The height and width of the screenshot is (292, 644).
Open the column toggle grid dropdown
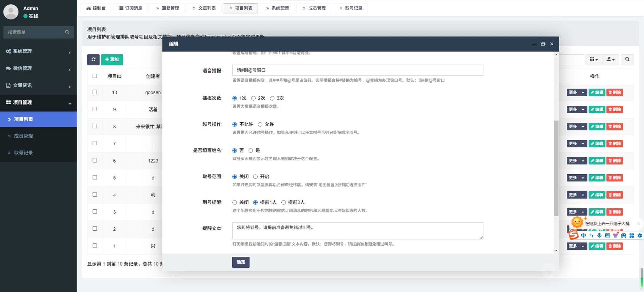point(593,59)
